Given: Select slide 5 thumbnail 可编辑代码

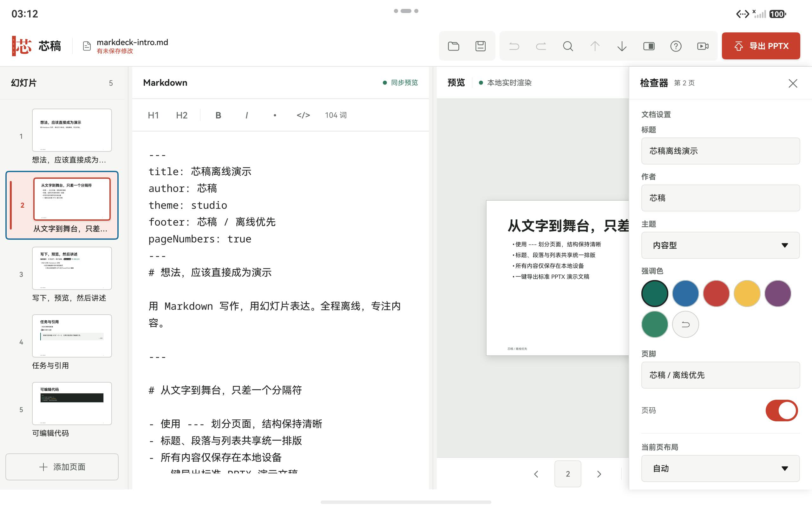Looking at the screenshot, I should pyautogui.click(x=72, y=403).
